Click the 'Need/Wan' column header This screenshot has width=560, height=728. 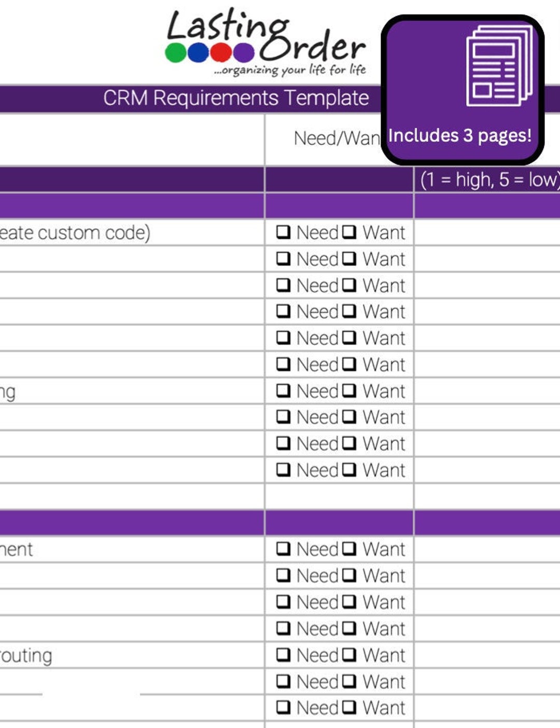point(338,138)
